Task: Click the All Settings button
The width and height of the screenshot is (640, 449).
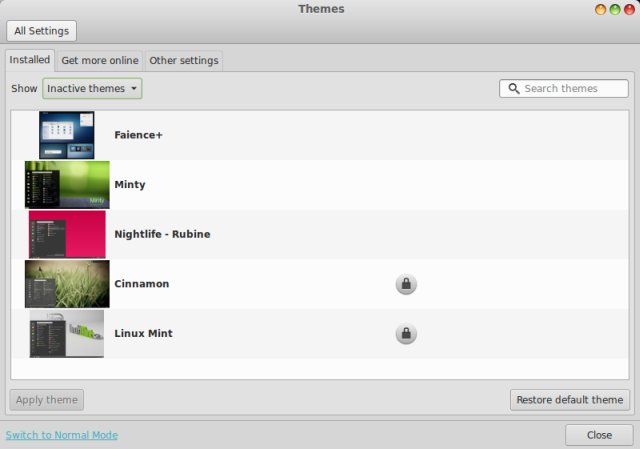Action: [x=42, y=31]
